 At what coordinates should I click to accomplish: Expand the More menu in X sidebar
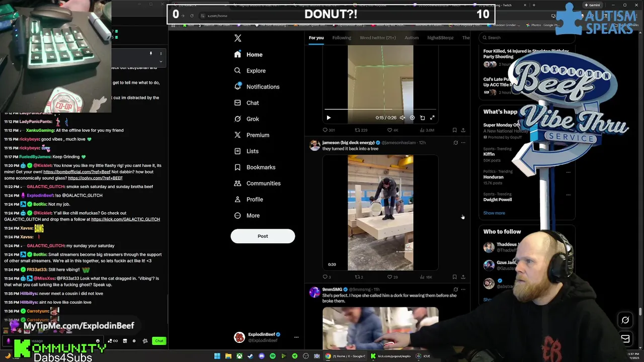[247, 215]
